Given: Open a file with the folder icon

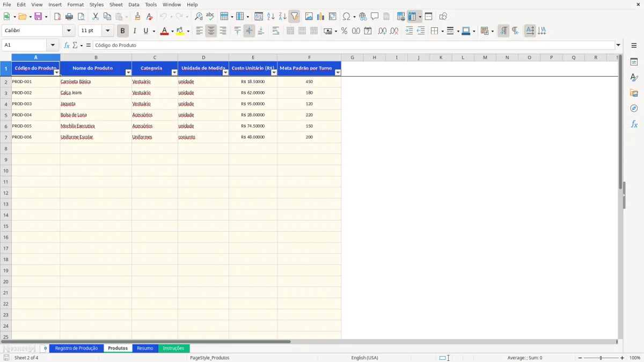Looking at the screenshot, I should pos(22,17).
